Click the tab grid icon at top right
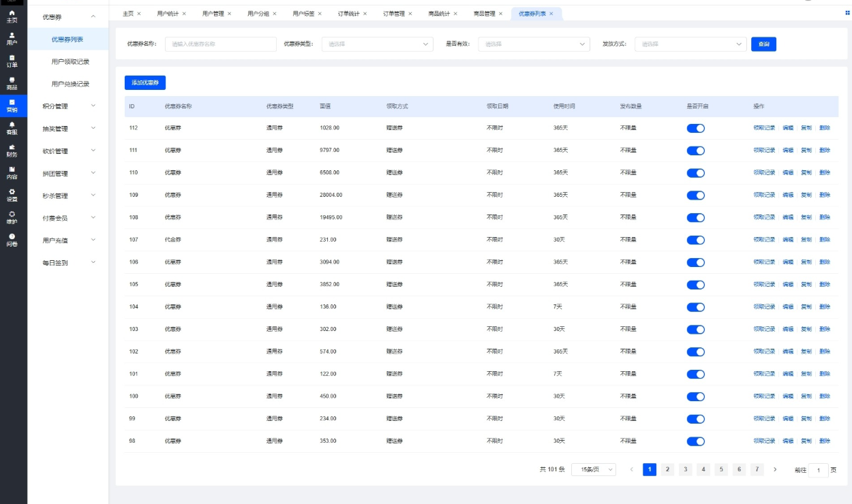Screen dimensions: 852x504 847,13
